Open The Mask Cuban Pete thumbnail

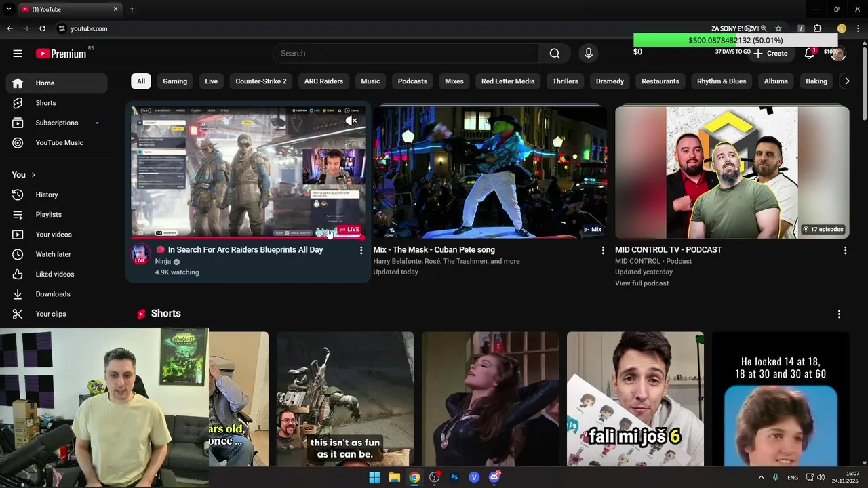[490, 172]
